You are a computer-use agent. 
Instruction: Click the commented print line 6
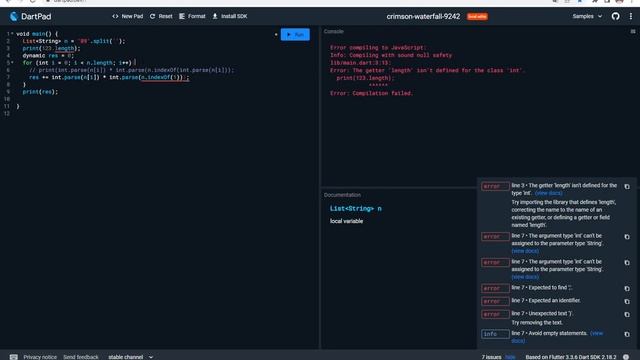pyautogui.click(x=131, y=70)
